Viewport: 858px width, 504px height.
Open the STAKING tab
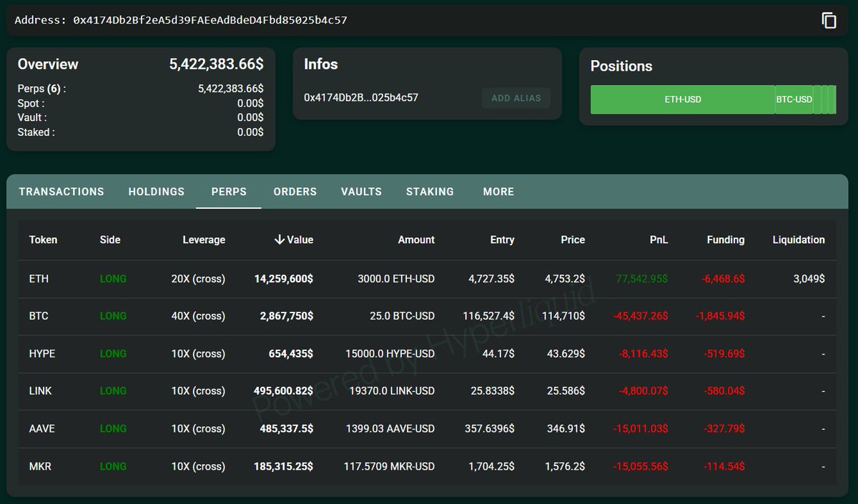point(430,192)
